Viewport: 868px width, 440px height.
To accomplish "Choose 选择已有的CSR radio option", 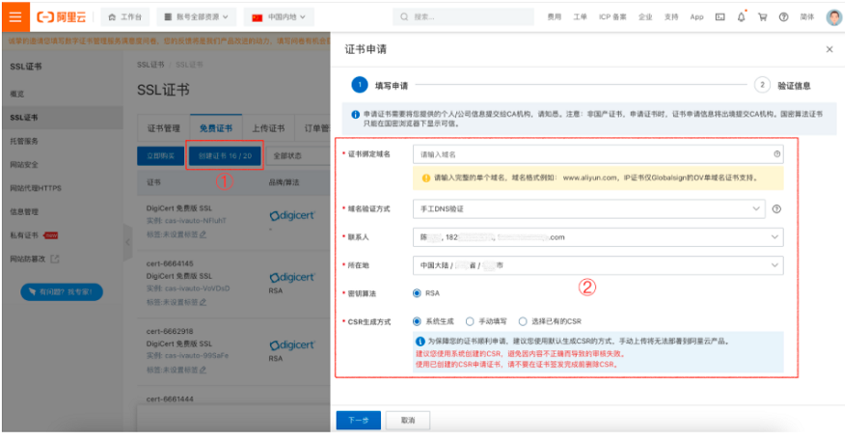I will [523, 321].
